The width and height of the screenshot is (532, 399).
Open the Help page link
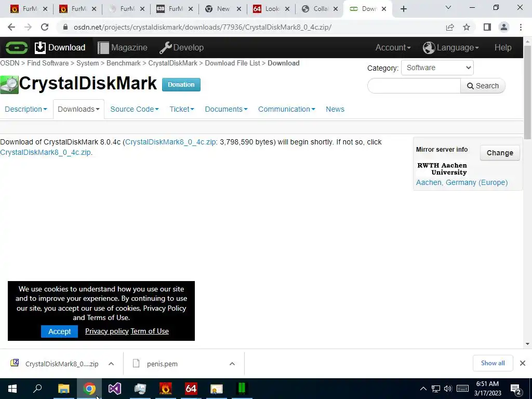tap(503, 47)
